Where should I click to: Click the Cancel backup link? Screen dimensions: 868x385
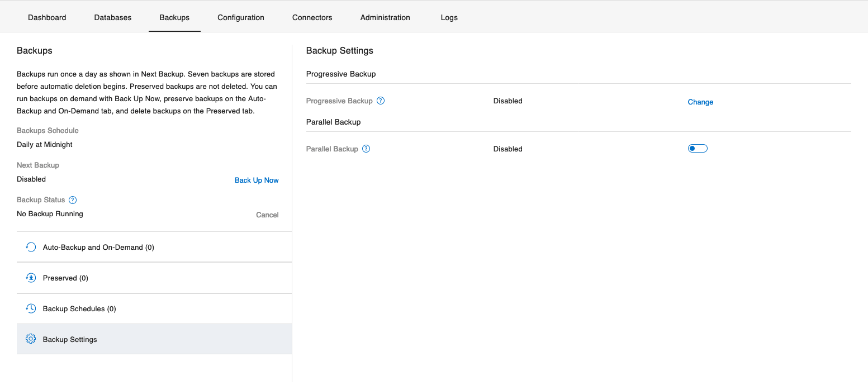coord(267,215)
